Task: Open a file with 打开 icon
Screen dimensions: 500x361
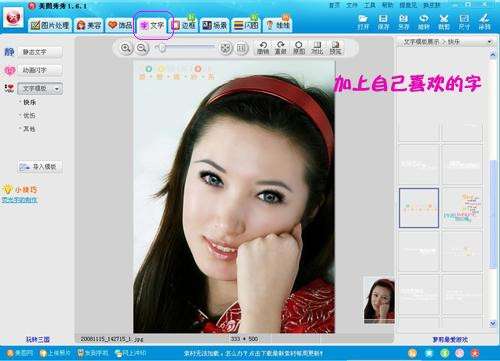Action: point(363,22)
